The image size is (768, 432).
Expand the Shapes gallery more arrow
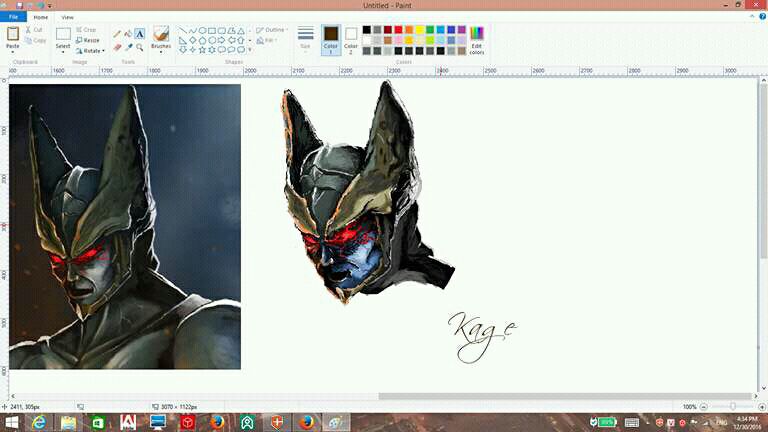250,49
